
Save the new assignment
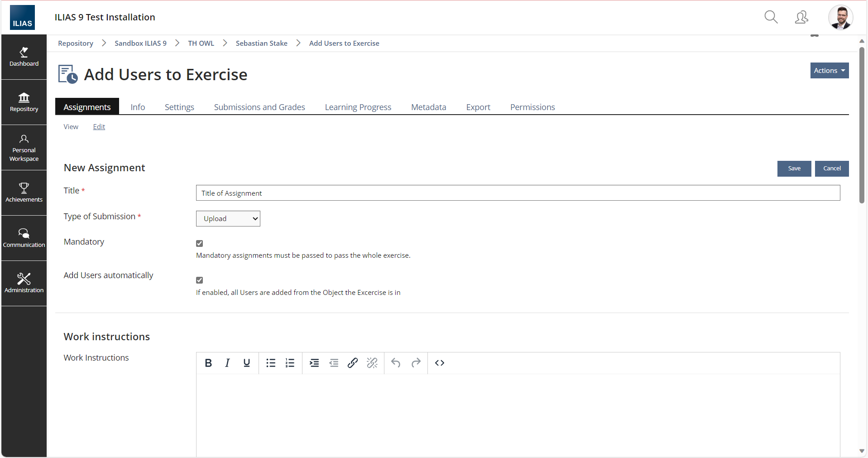(x=794, y=169)
